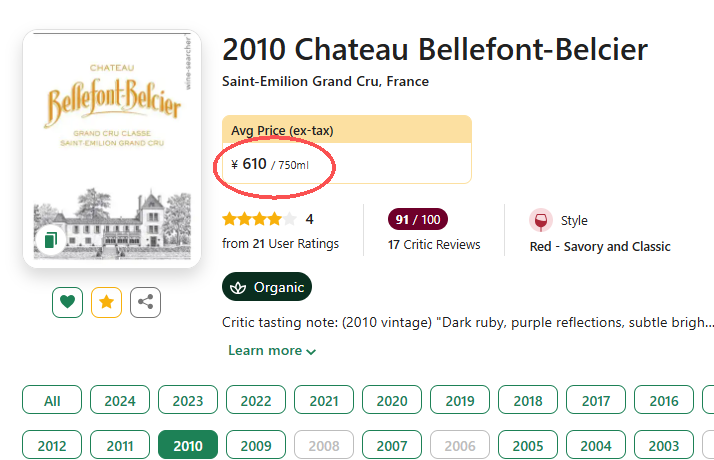Expand tasting note with Learn more

point(272,351)
